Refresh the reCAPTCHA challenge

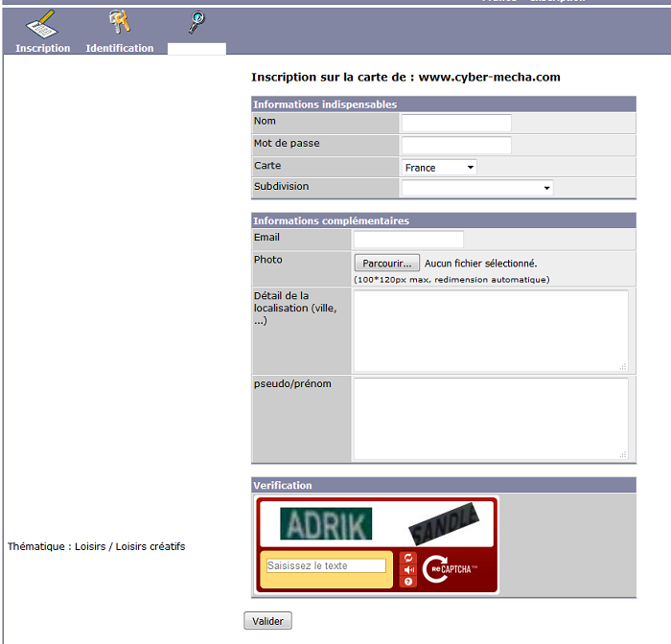click(x=407, y=558)
